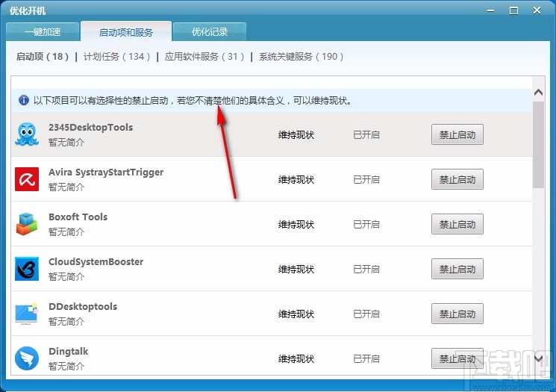
Task: Click the blue info icon in notice bar
Action: click(24, 100)
